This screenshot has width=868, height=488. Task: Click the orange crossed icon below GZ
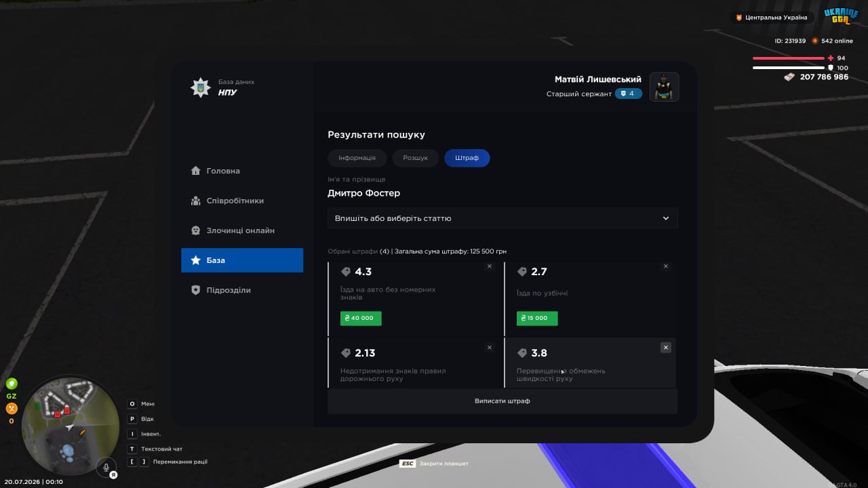[12, 409]
